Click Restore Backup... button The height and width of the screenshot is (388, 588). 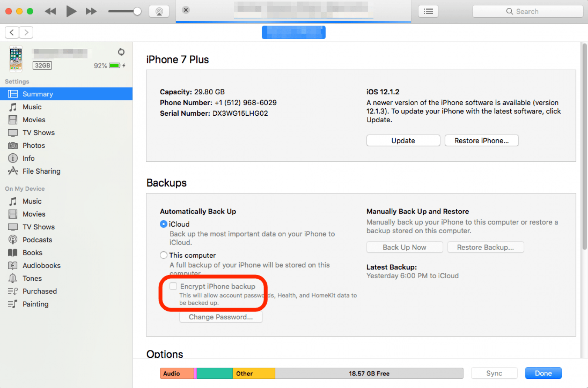coord(486,247)
